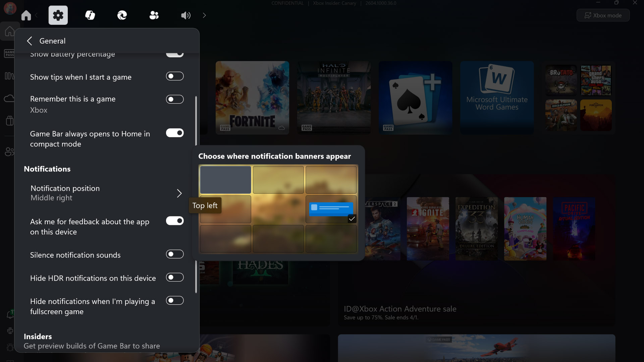Toggle Remember this is a game for Xbox

[175, 99]
